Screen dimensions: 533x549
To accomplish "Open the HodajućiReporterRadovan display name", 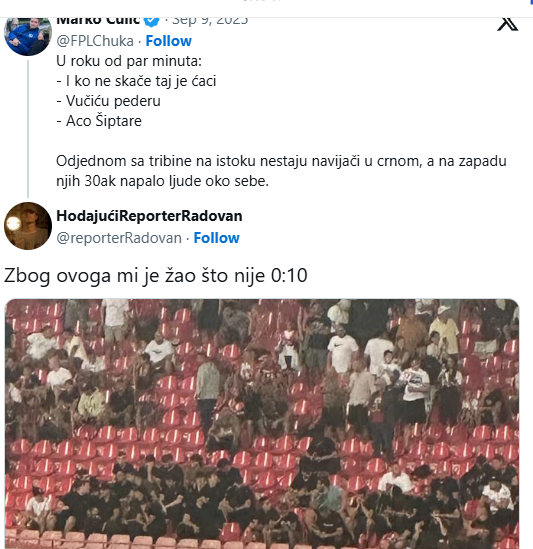I will pos(149,216).
